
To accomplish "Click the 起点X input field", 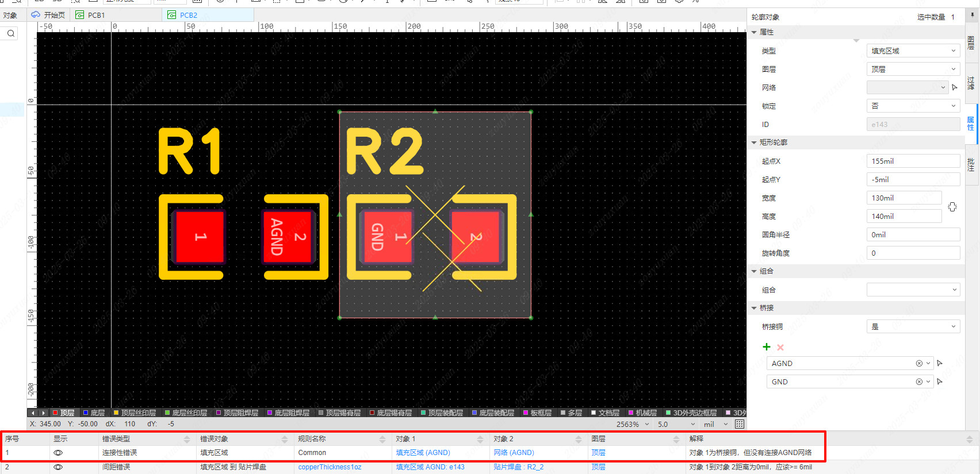I will [912, 161].
